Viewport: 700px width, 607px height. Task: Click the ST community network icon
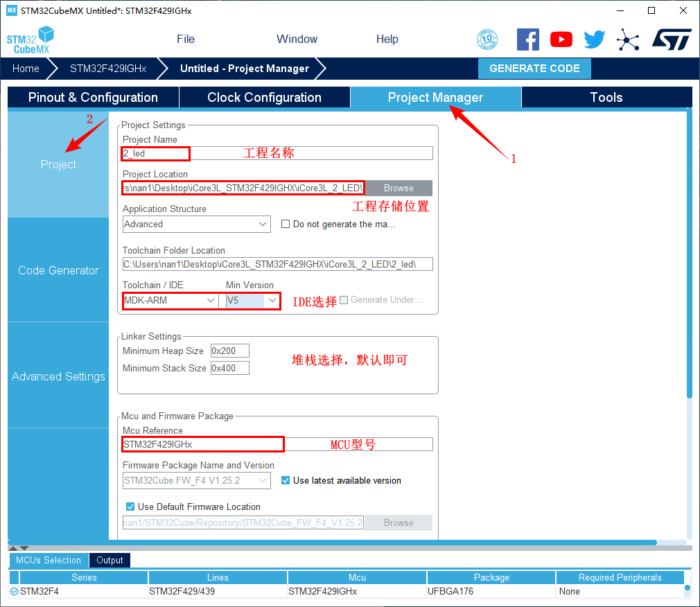point(628,39)
